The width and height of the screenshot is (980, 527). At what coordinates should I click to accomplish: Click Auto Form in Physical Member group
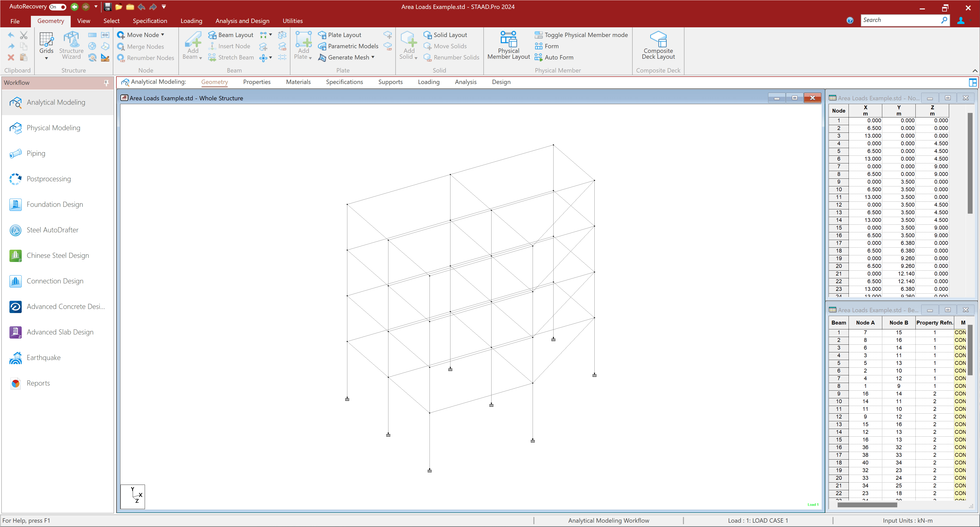(554, 57)
